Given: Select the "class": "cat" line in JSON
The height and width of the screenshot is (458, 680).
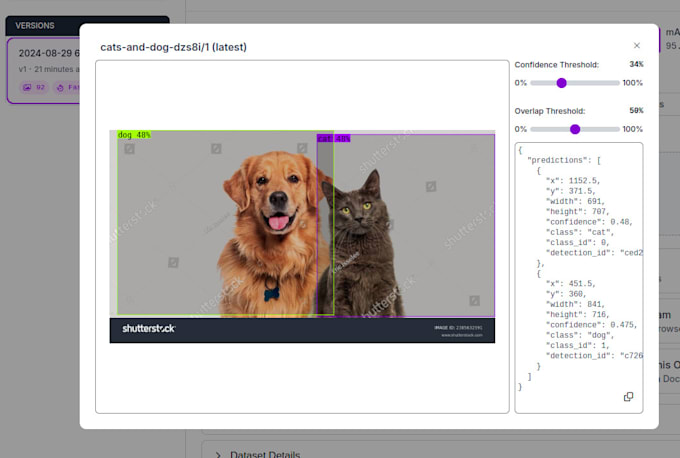Looking at the screenshot, I should point(580,232).
